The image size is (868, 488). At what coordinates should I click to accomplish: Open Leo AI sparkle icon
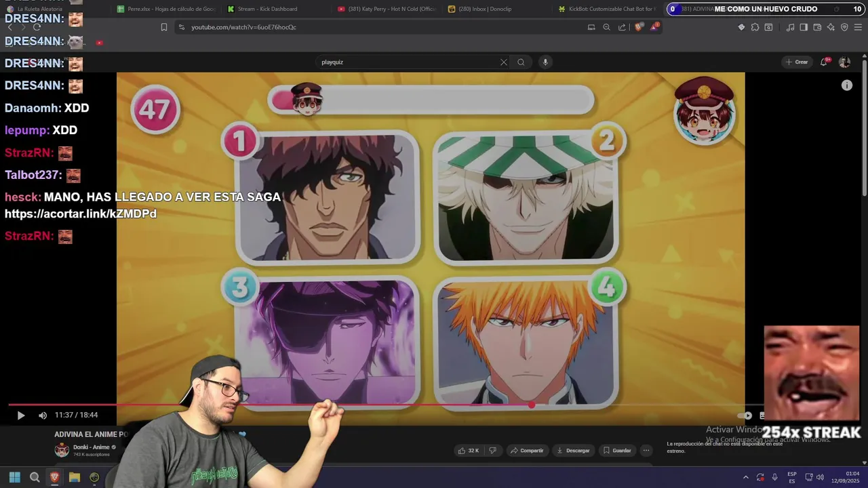(x=831, y=27)
